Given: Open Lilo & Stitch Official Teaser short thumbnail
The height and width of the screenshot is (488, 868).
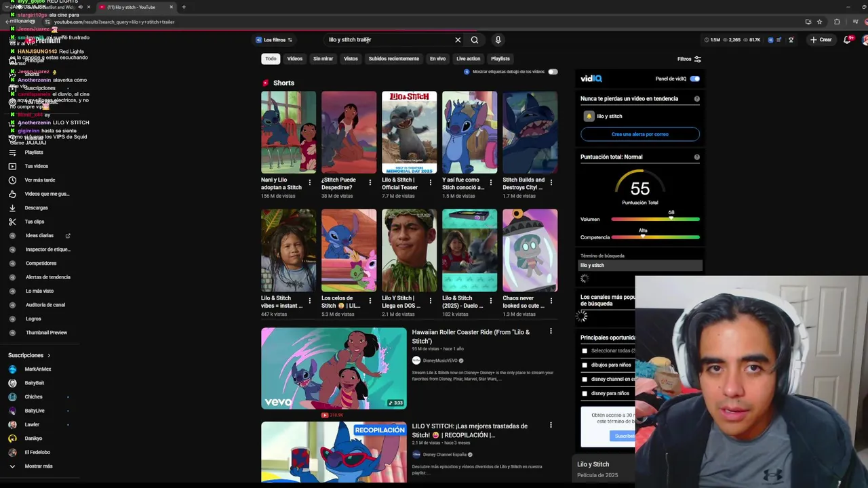Looking at the screenshot, I should [410, 132].
